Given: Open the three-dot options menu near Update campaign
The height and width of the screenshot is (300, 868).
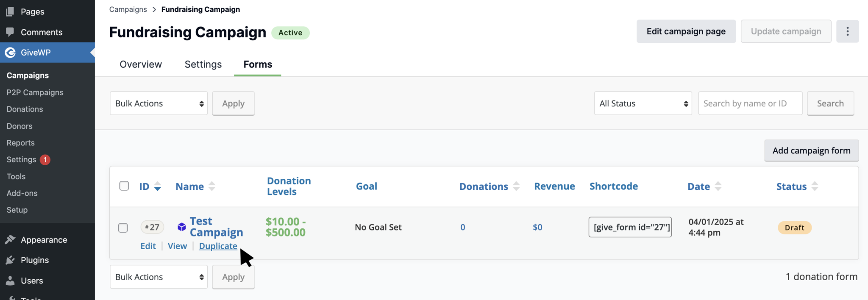Looking at the screenshot, I should (x=848, y=31).
